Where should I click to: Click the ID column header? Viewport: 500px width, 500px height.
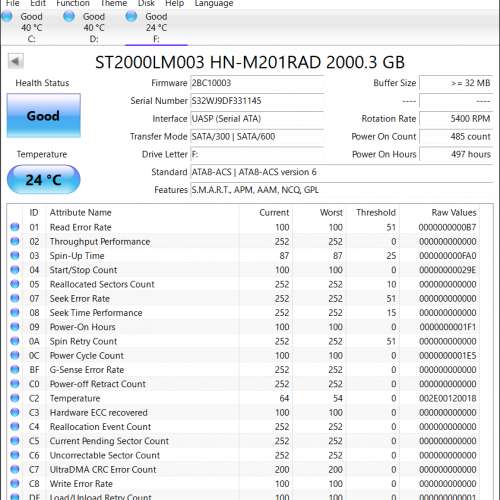pyautogui.click(x=34, y=212)
